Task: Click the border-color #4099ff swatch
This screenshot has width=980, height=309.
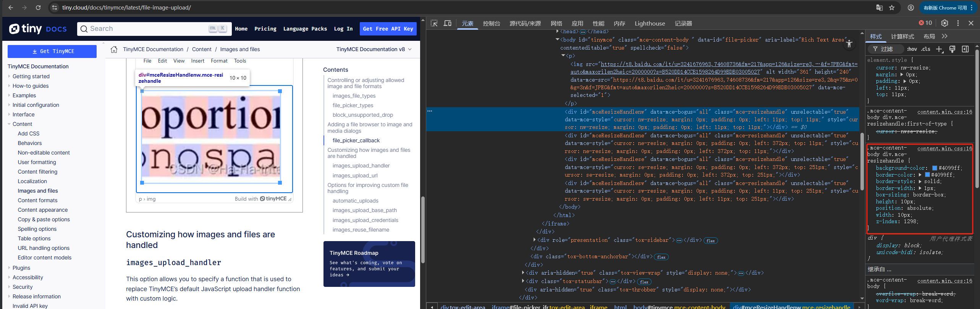Action: [927, 175]
